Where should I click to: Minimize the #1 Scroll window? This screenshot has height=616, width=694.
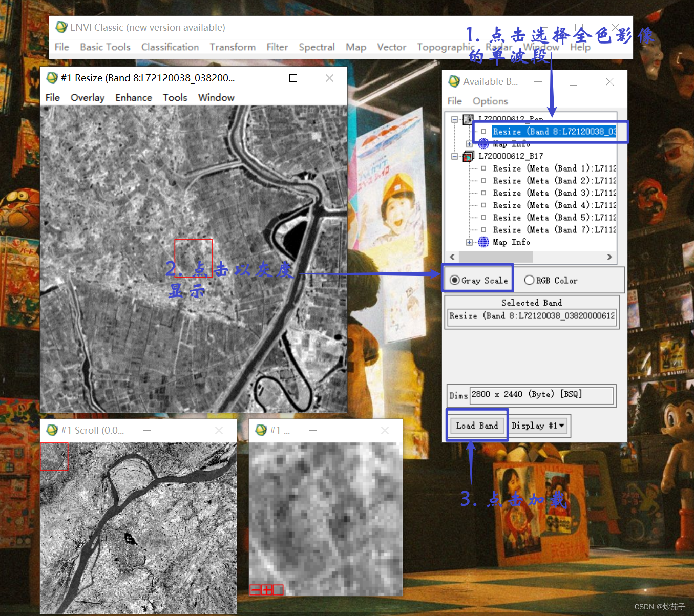[147, 430]
